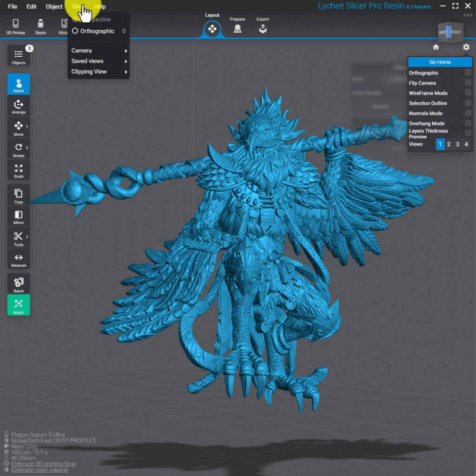Click the green Magic button
476x476 pixels.
click(19, 305)
